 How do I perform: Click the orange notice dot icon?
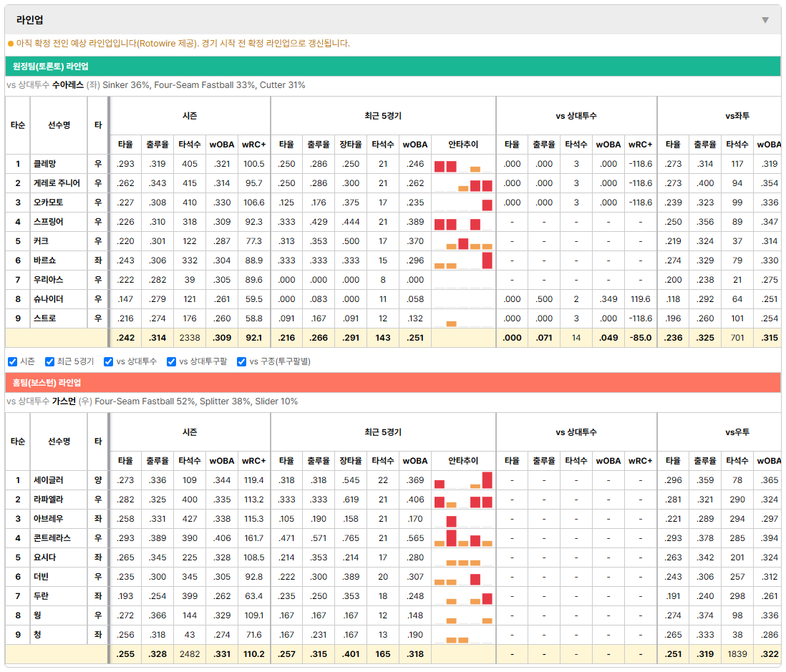pos(11,44)
